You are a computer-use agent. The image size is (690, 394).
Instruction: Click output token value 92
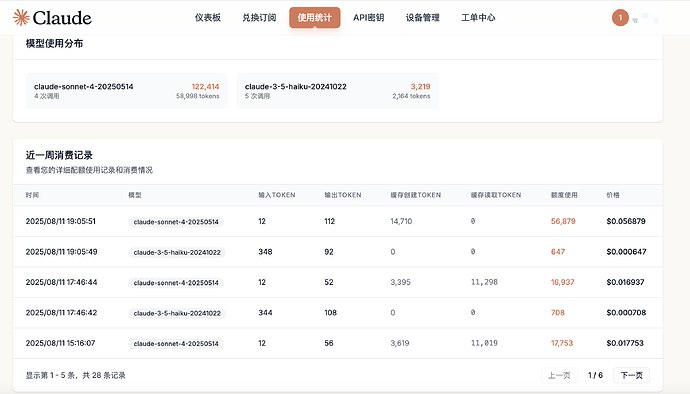329,252
